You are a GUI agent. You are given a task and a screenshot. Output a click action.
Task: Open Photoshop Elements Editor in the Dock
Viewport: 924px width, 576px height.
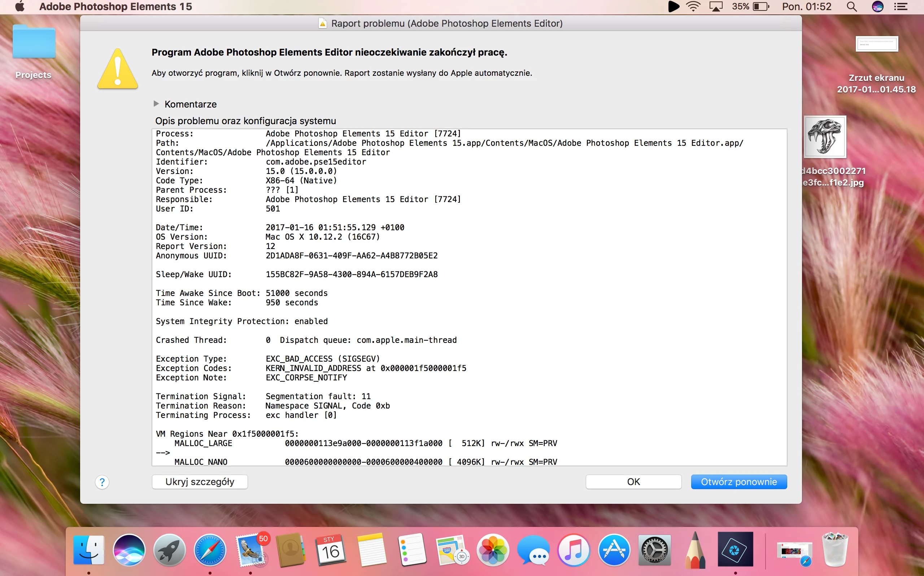(735, 550)
